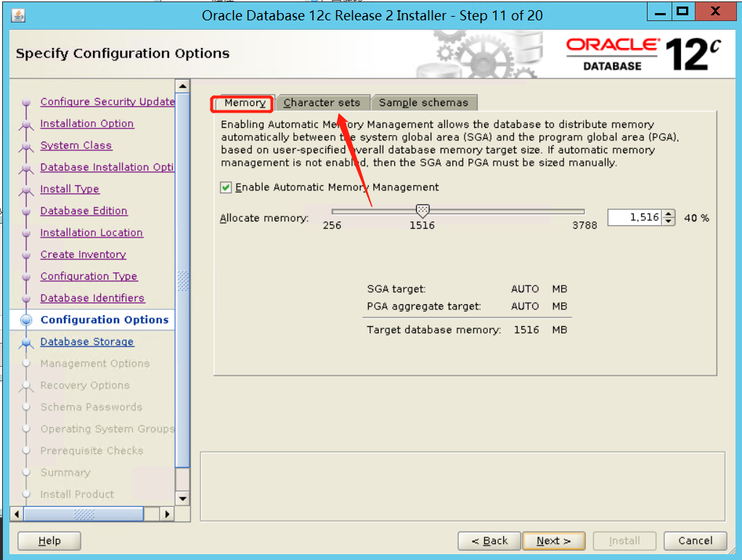Open the System Class step
Image resolution: width=742 pixels, height=560 pixels.
tap(76, 145)
